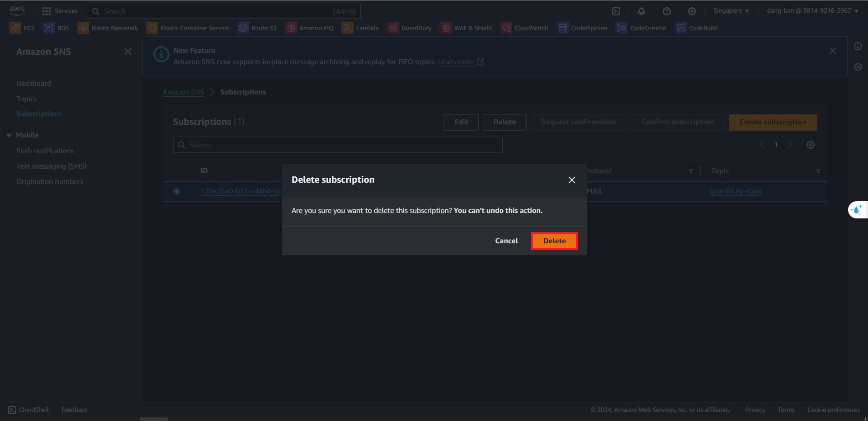Image resolution: width=868 pixels, height=421 pixels.
Task: Open the notifications bell icon
Action: [642, 11]
